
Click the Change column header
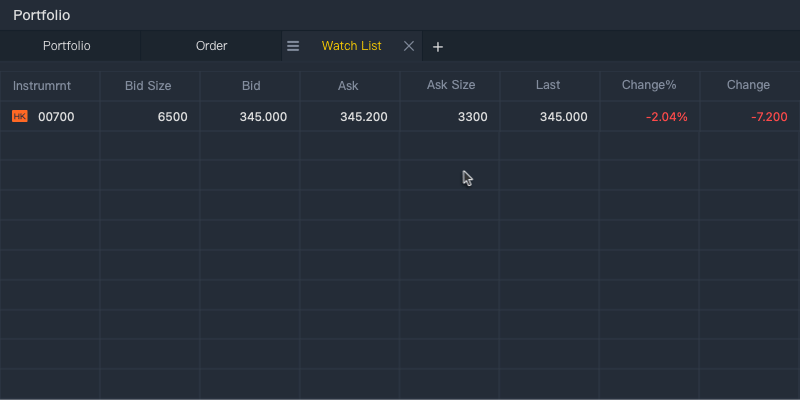pos(748,85)
